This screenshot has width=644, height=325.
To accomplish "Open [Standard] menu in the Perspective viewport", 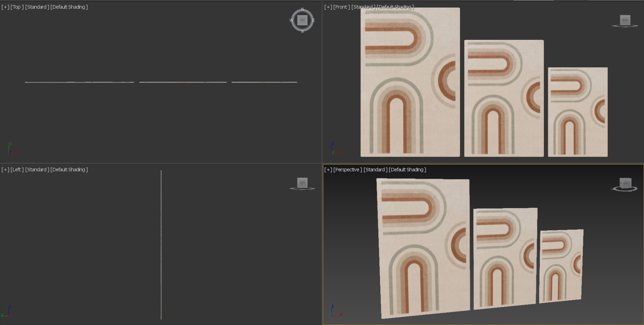I will click(x=375, y=170).
